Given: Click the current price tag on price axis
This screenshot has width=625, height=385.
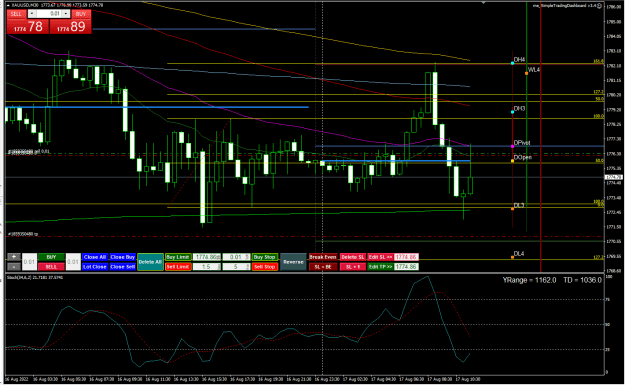Looking at the screenshot, I should 614,177.
